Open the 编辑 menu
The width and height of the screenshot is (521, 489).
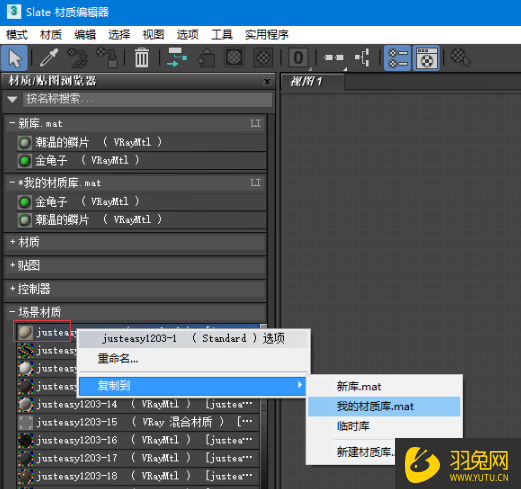pyautogui.click(x=85, y=35)
